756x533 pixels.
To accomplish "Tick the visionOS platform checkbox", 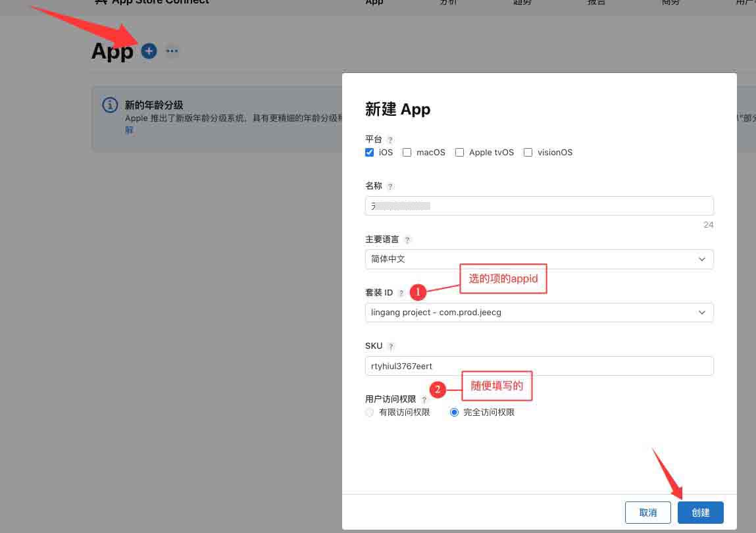I will tap(528, 152).
